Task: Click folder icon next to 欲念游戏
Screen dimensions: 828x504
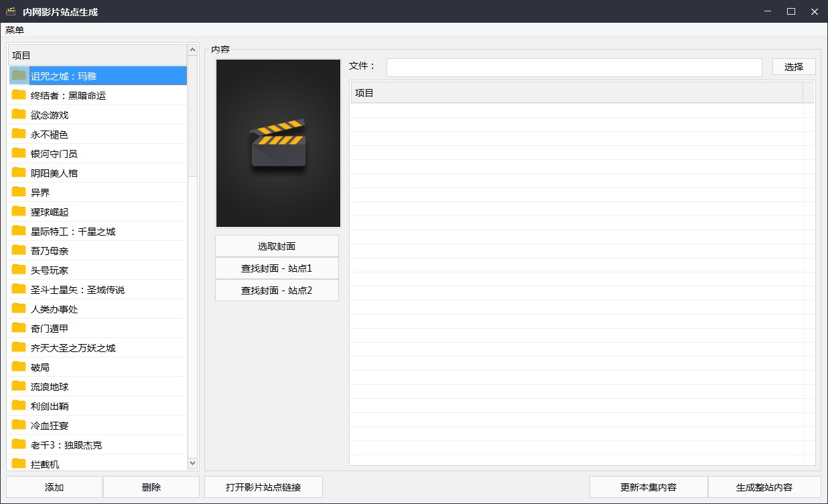Action: tap(19, 114)
